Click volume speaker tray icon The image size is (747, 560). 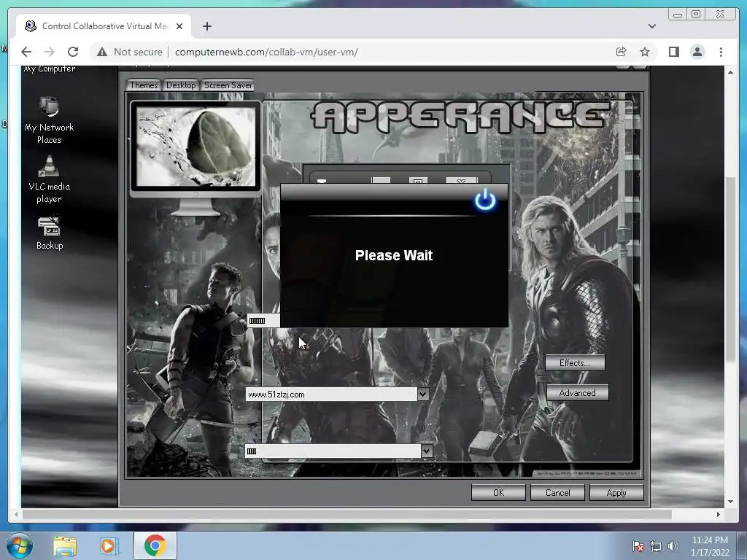tap(673, 546)
